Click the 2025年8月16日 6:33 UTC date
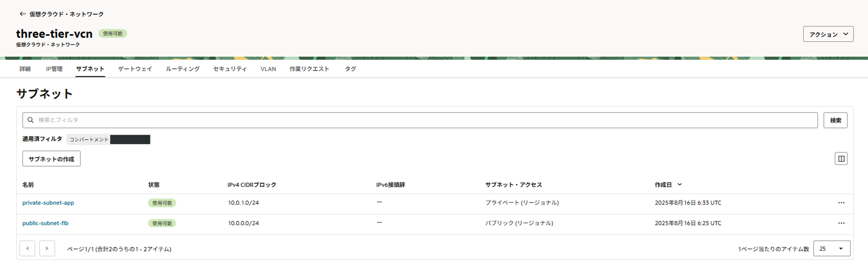The height and width of the screenshot is (266, 868). click(688, 203)
